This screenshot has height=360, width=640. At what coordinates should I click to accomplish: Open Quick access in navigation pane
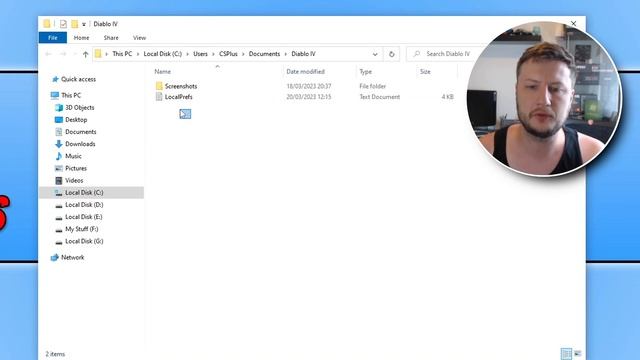point(78,79)
